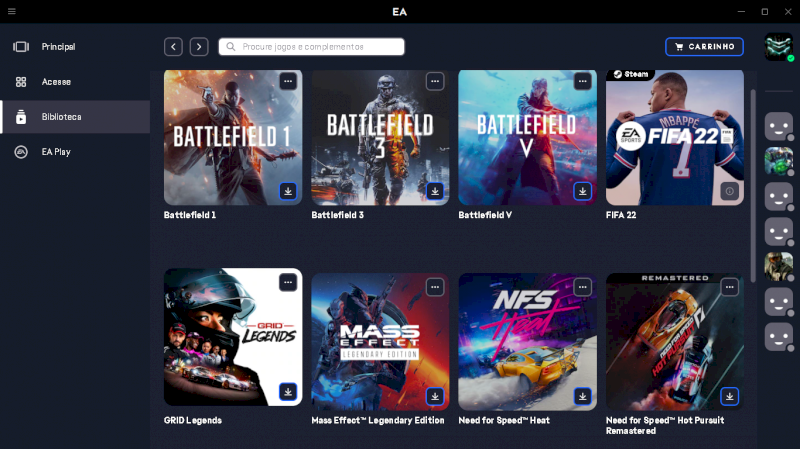Screen dimensions: 800x449
Task: Open the last friend avatar in list
Action: coord(779,337)
